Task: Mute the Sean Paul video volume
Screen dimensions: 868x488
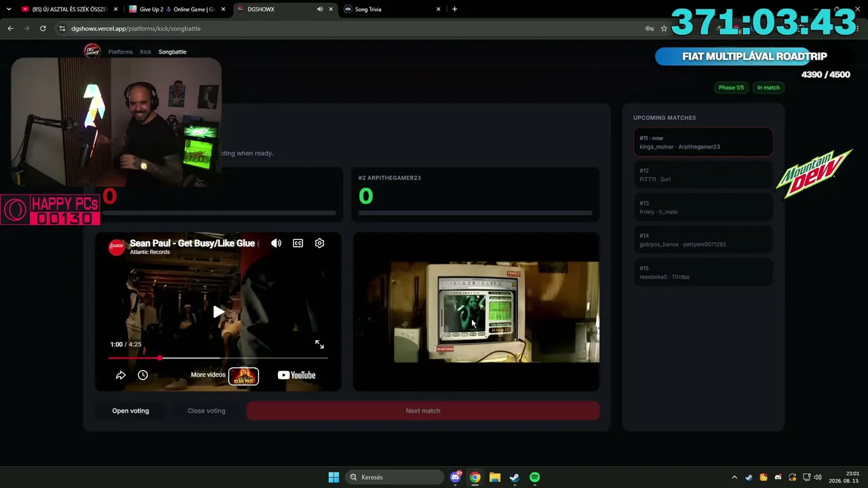Action: (276, 243)
